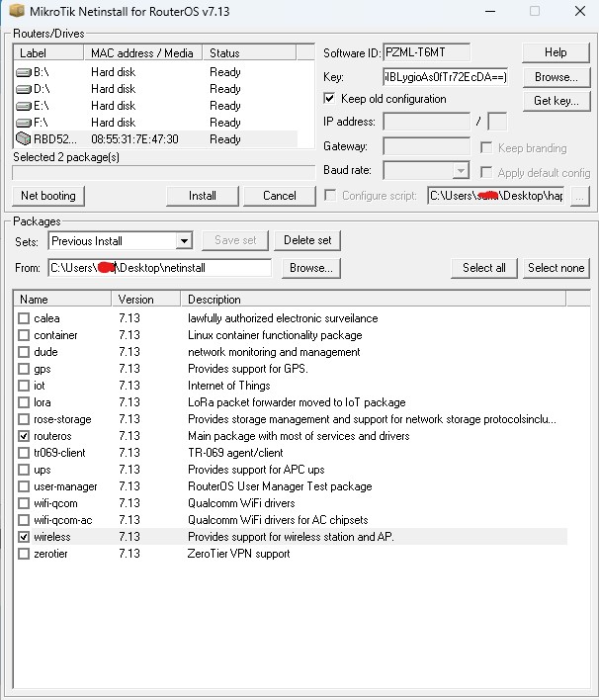Screen dimensions: 599x700
Task: Click the Get key... button
Action: [556, 101]
